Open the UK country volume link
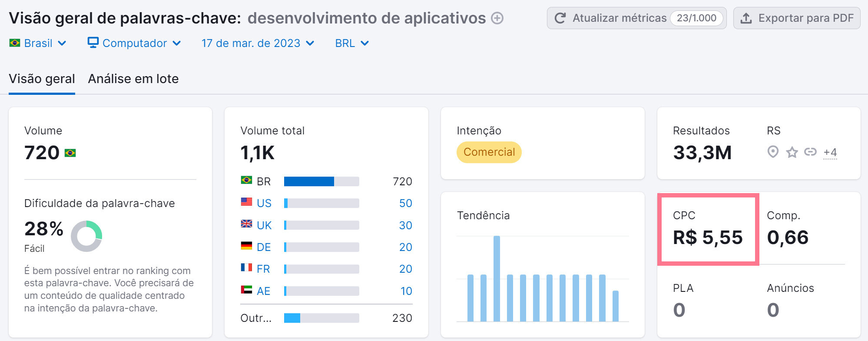Image resolution: width=868 pixels, height=341 pixels. [x=264, y=225]
